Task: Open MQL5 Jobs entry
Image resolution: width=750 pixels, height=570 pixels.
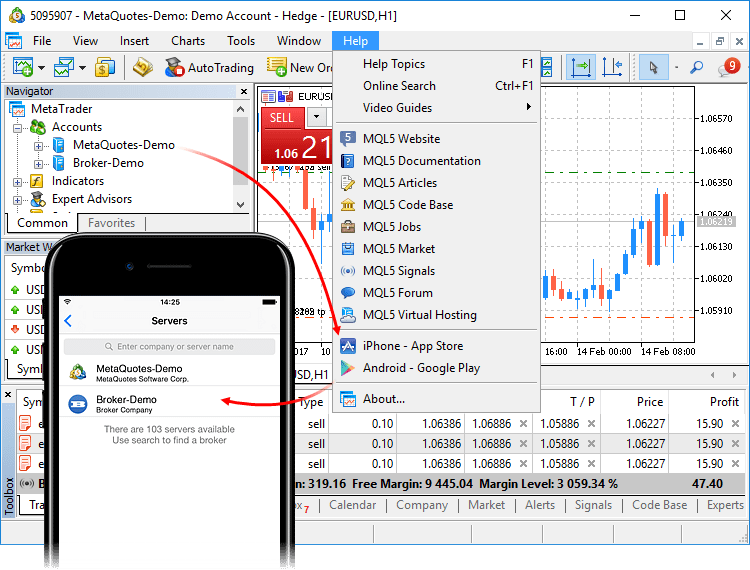Action: 437,227
